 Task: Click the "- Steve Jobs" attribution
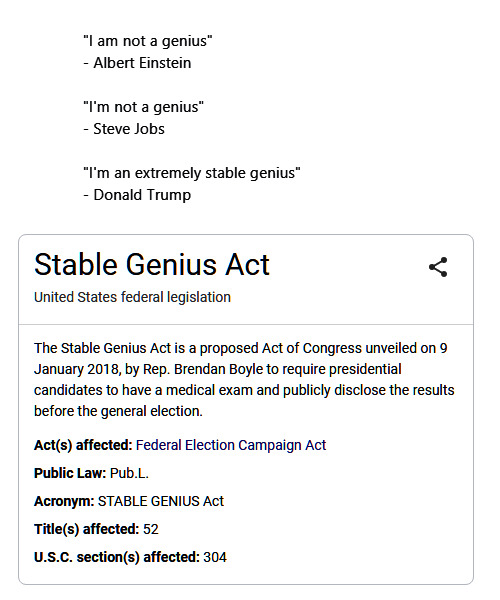point(124,129)
